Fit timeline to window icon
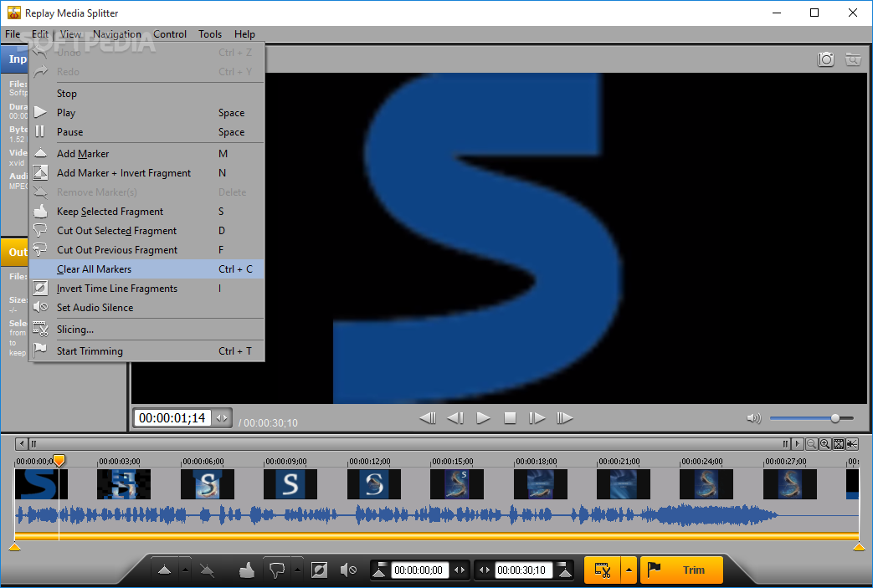 click(839, 444)
